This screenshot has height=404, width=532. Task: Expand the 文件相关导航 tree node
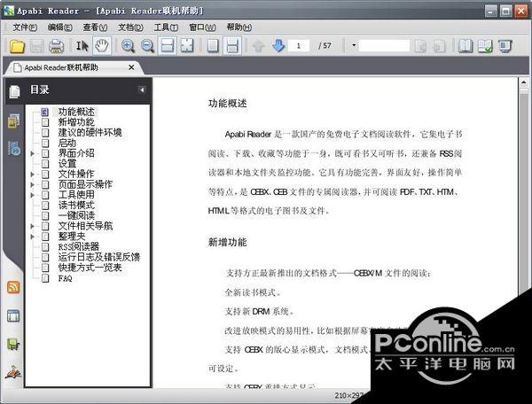pyautogui.click(x=33, y=226)
